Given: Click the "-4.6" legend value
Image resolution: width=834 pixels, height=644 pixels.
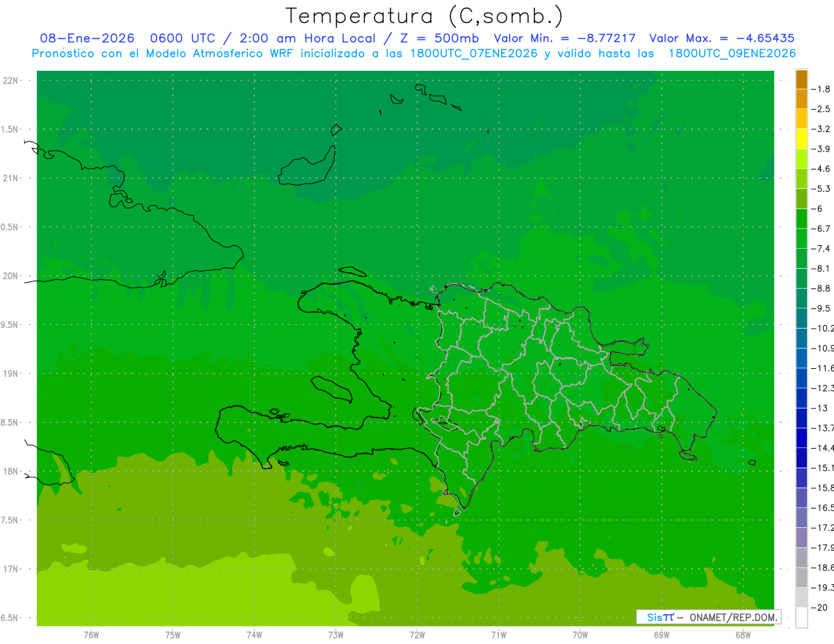Looking at the screenshot, I should [821, 169].
